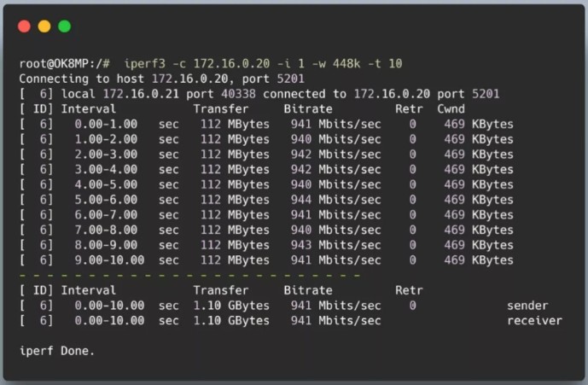Click the first Cwnd column header
This screenshot has height=385, width=588.
tap(451, 108)
